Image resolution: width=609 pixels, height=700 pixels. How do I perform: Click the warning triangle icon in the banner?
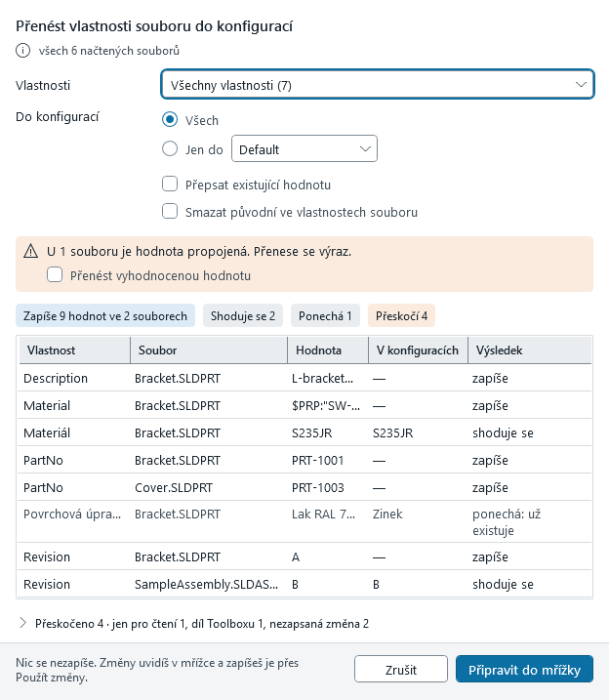(31, 251)
